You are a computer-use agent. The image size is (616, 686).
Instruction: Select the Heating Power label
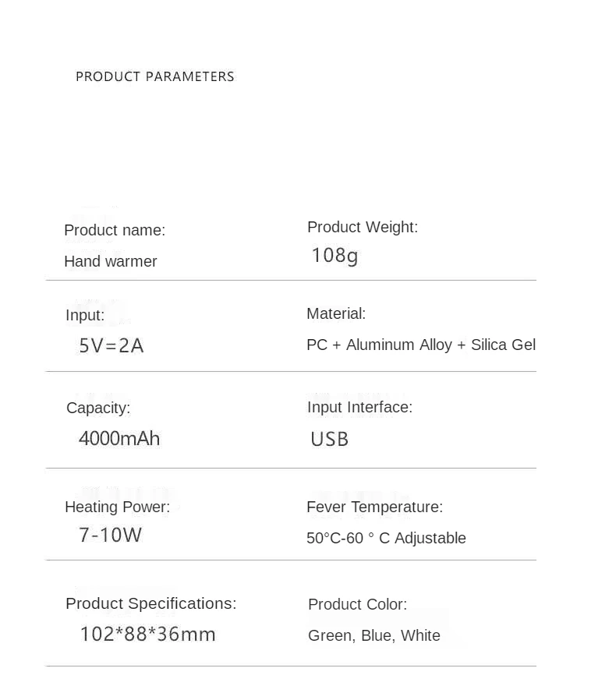(117, 507)
